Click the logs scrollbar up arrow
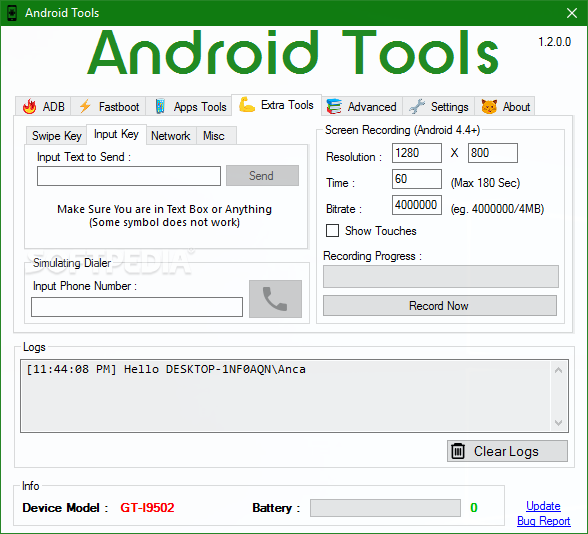Screen dimensions: 588x534 coord(558,370)
